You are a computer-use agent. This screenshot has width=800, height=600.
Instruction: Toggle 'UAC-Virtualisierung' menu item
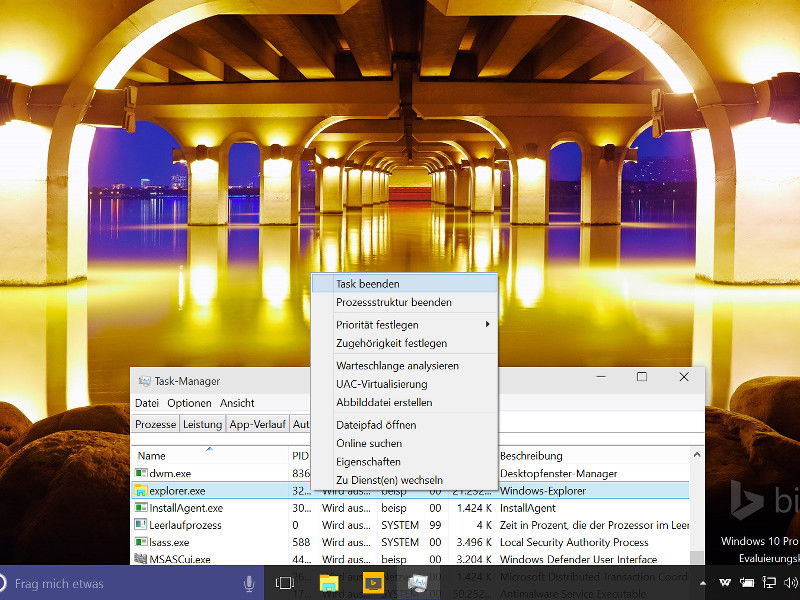pyautogui.click(x=404, y=384)
